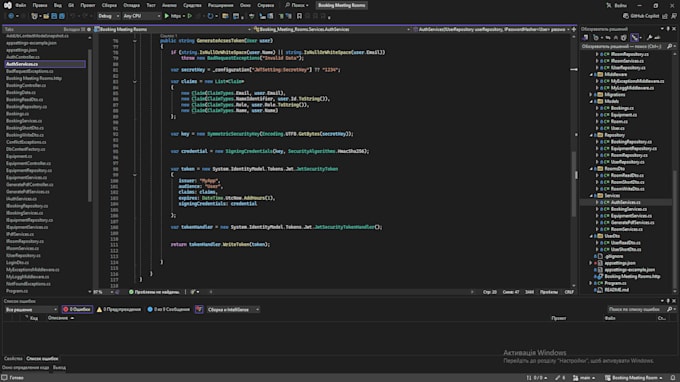Click the Open File folder toolbar icon
Image resolution: width=680 pixels, height=382 pixels.
(46, 16)
